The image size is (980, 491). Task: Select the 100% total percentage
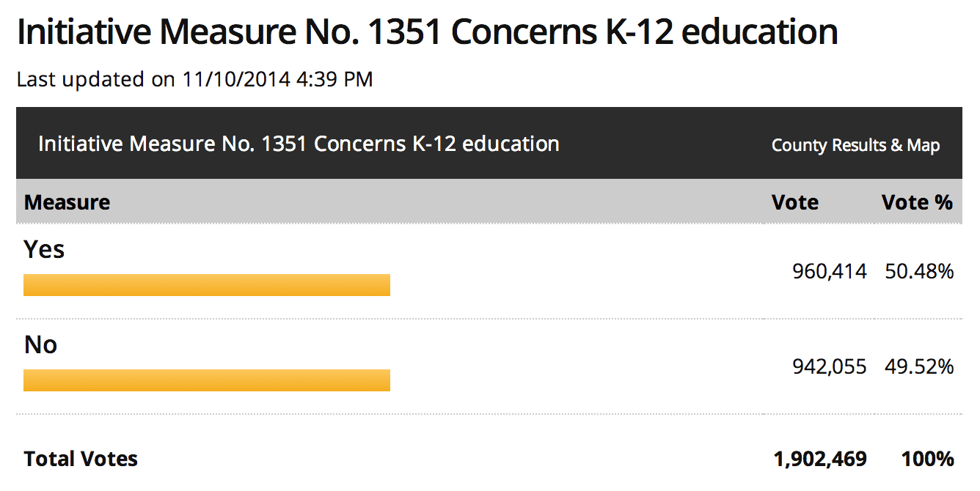pyautogui.click(x=928, y=459)
